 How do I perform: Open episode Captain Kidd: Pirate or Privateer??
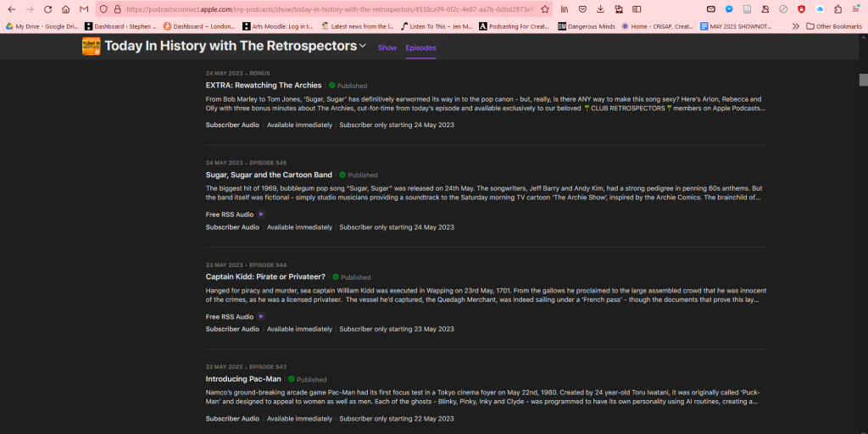pos(265,276)
